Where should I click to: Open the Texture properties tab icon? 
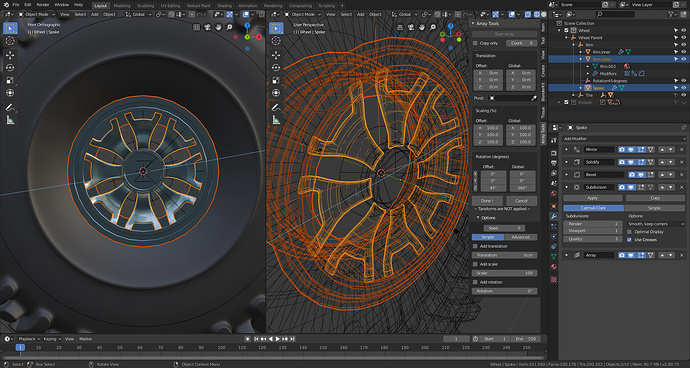click(x=554, y=279)
